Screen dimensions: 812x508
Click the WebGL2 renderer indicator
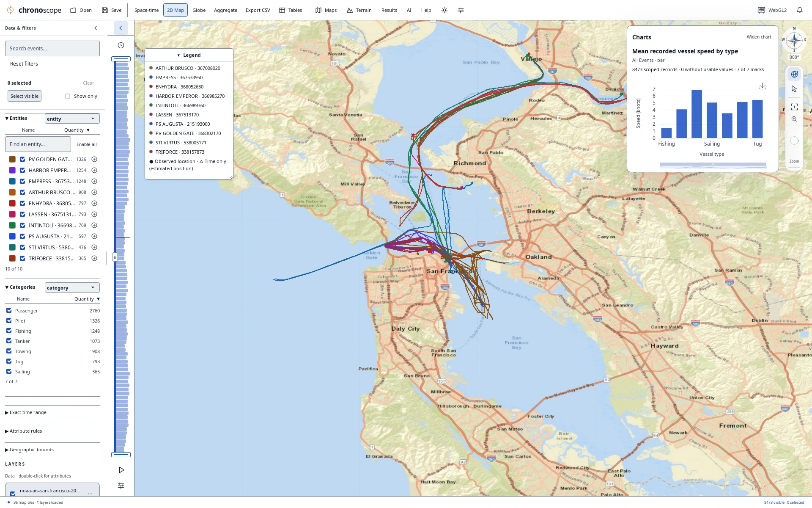[x=772, y=10]
